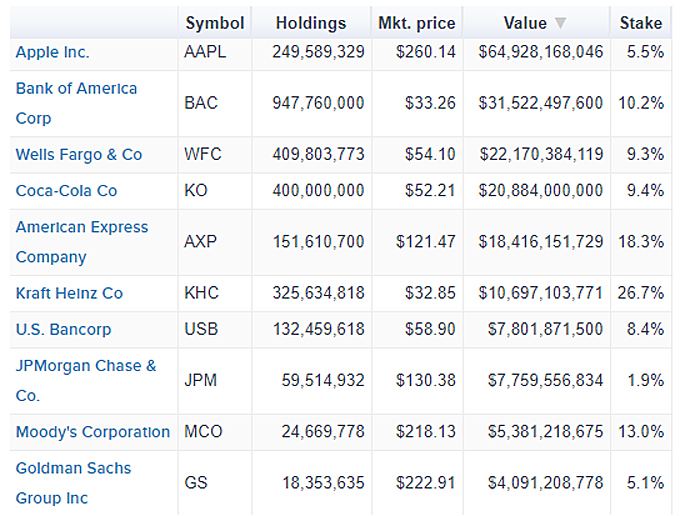
Task: Click Apple value $64,928,168,046
Action: point(541,52)
